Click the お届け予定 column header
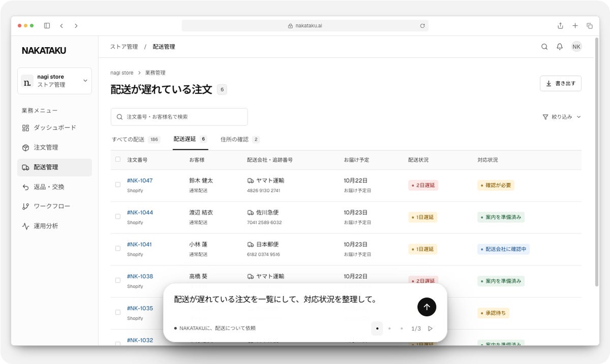The image size is (610, 364). pos(356,160)
